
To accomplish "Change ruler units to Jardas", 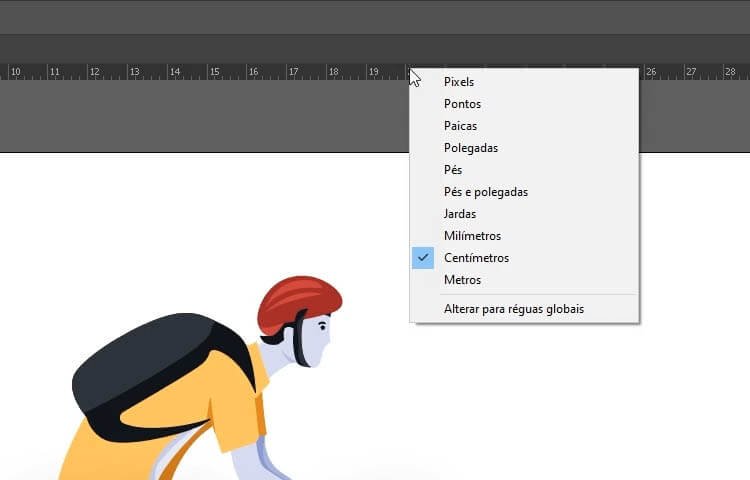I will [x=460, y=214].
